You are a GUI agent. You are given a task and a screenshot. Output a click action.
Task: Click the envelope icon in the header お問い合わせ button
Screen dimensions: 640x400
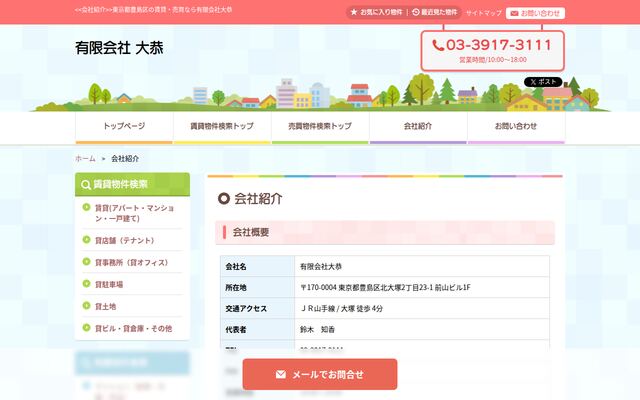[x=514, y=13]
